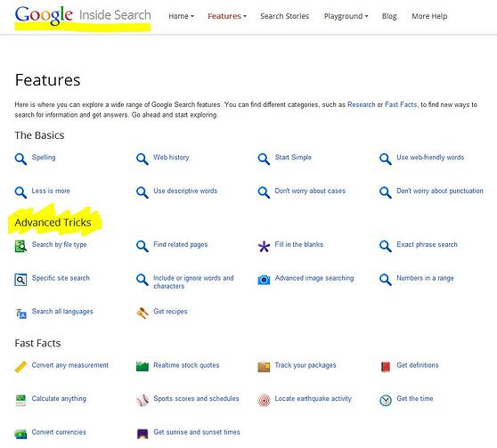The width and height of the screenshot is (497, 448).
Task: Open the Exact phrase search link
Action: coord(427,244)
